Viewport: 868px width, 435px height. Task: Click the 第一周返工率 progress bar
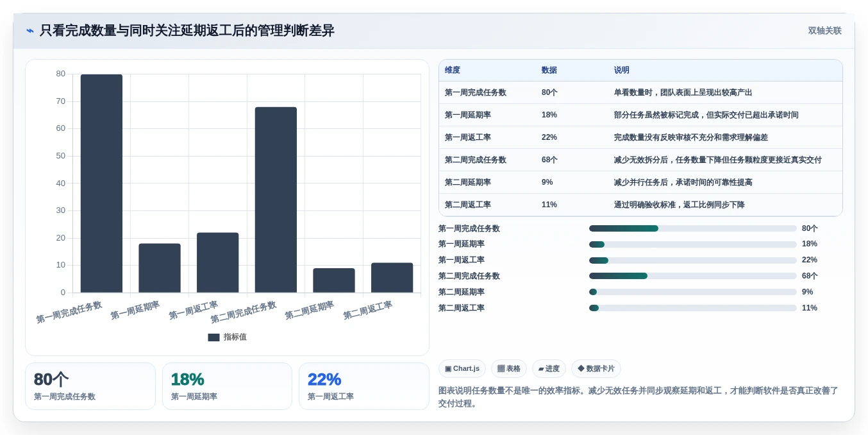click(693, 260)
